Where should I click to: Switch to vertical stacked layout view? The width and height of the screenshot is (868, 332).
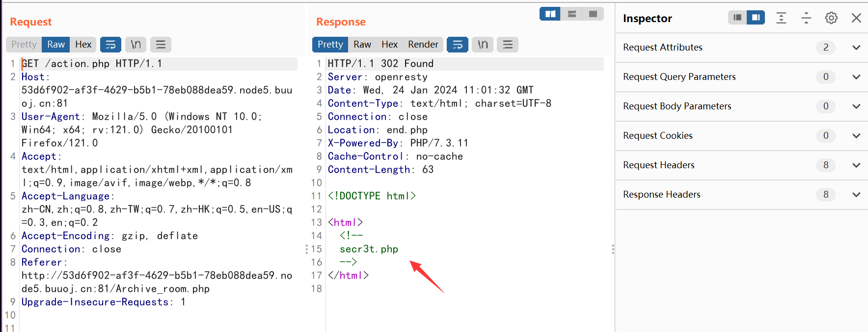click(x=572, y=14)
